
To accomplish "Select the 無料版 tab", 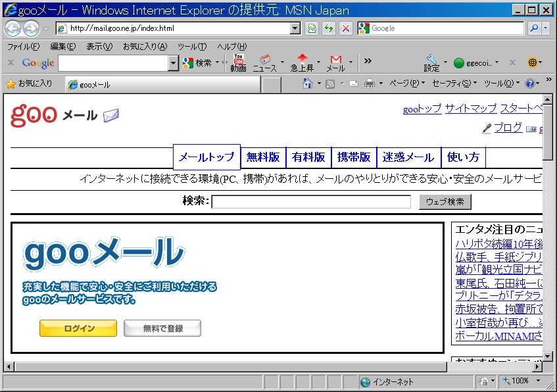I will pos(263,157).
